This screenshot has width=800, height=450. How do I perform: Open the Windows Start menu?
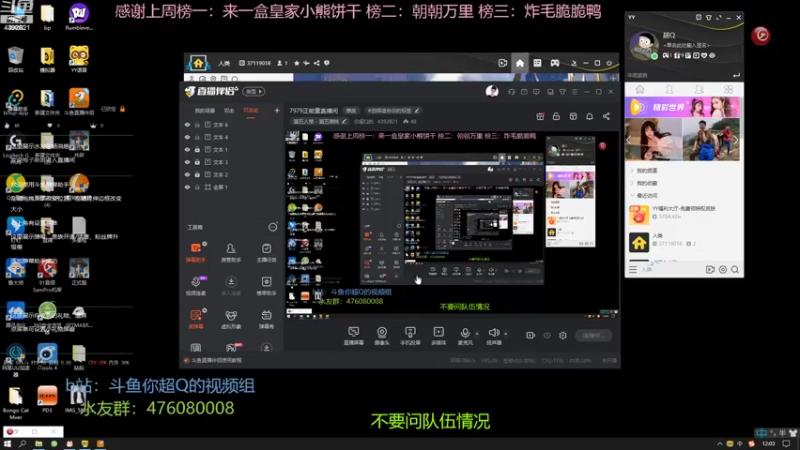[x=7, y=444]
